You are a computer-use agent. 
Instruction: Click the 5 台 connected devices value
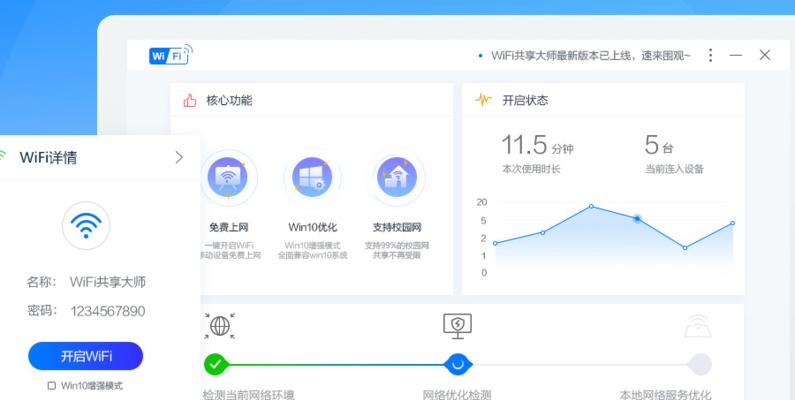pyautogui.click(x=659, y=145)
